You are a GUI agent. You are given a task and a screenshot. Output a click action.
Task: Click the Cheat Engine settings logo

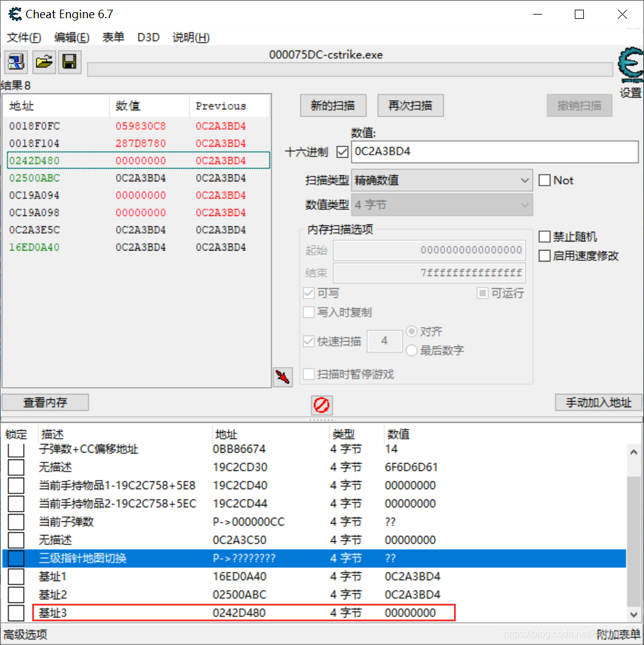pyautogui.click(x=630, y=66)
